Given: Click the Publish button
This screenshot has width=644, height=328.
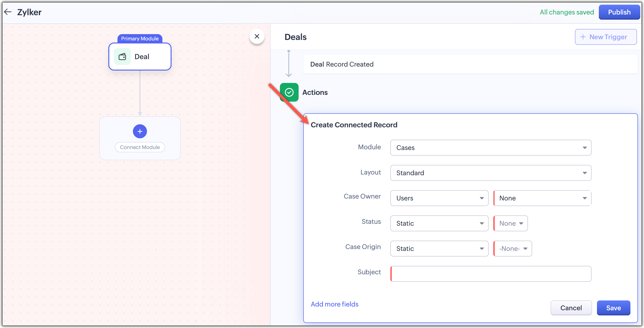Looking at the screenshot, I should [619, 12].
